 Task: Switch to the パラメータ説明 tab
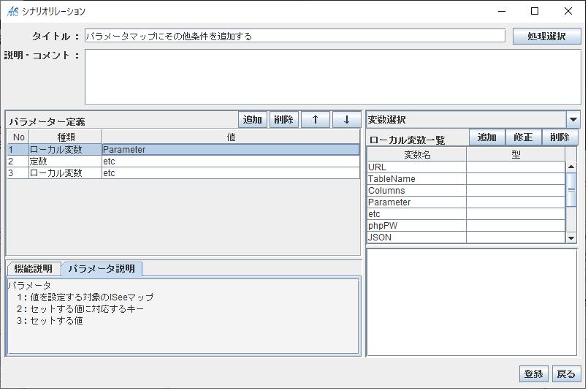coord(102,269)
